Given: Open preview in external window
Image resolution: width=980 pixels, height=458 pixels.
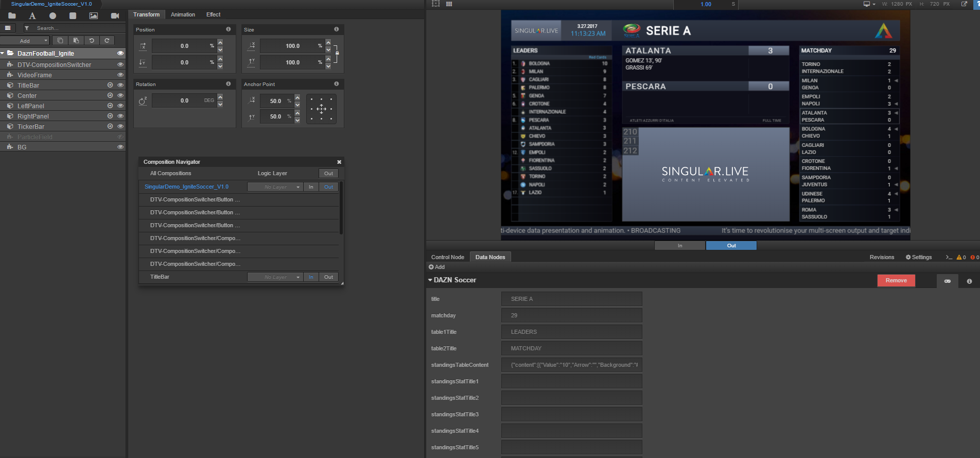Looking at the screenshot, I should tap(964, 4).
